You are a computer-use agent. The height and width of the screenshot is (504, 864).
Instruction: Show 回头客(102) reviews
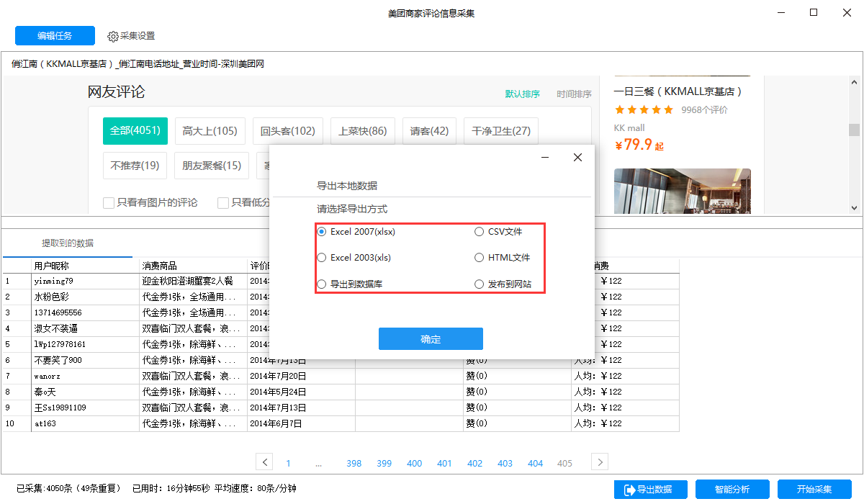[288, 131]
